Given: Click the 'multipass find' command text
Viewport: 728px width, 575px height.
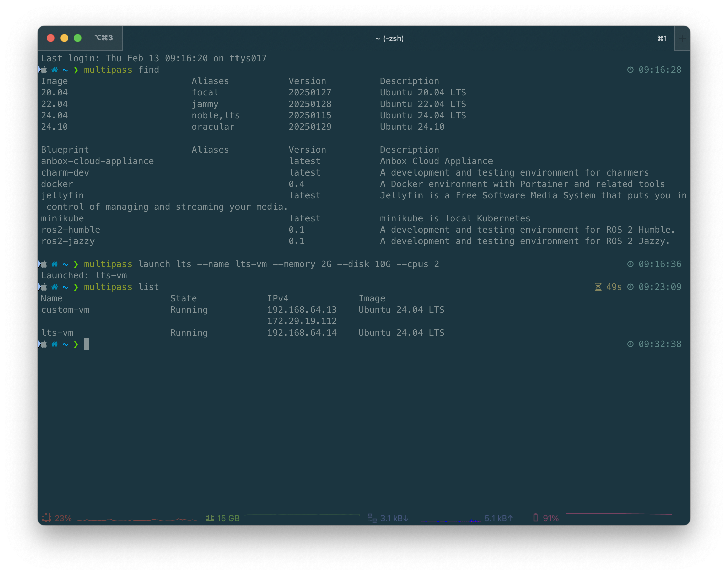Looking at the screenshot, I should 121,70.
